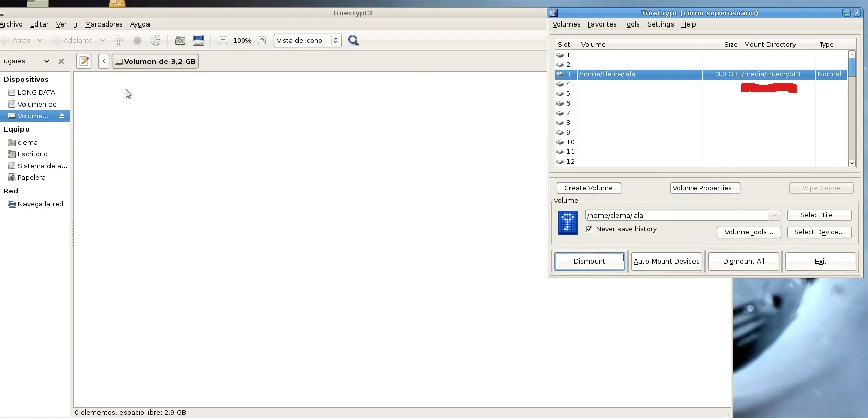Image resolution: width=868 pixels, height=418 pixels.
Task: Toggle Never save history checkbox
Action: [589, 229]
